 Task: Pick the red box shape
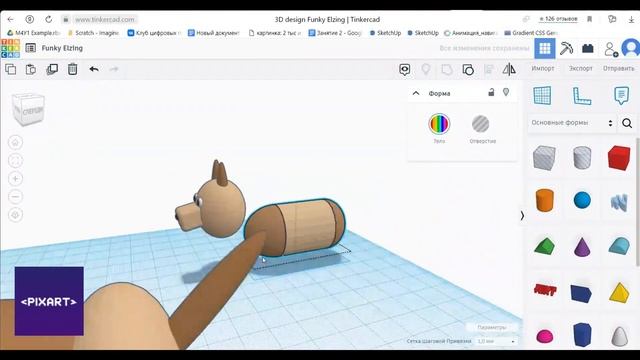coord(619,158)
